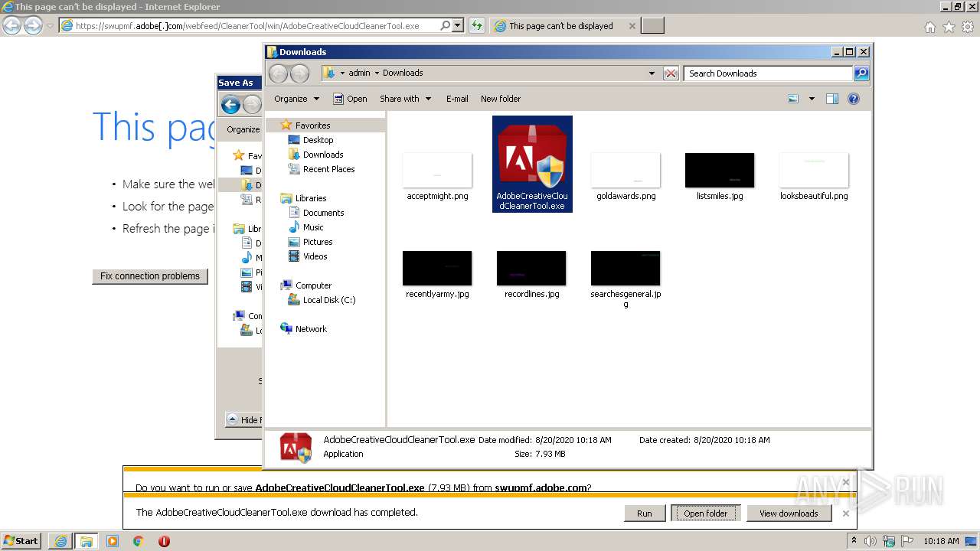Open Music library in the sidebar
The image size is (980, 551).
point(313,227)
